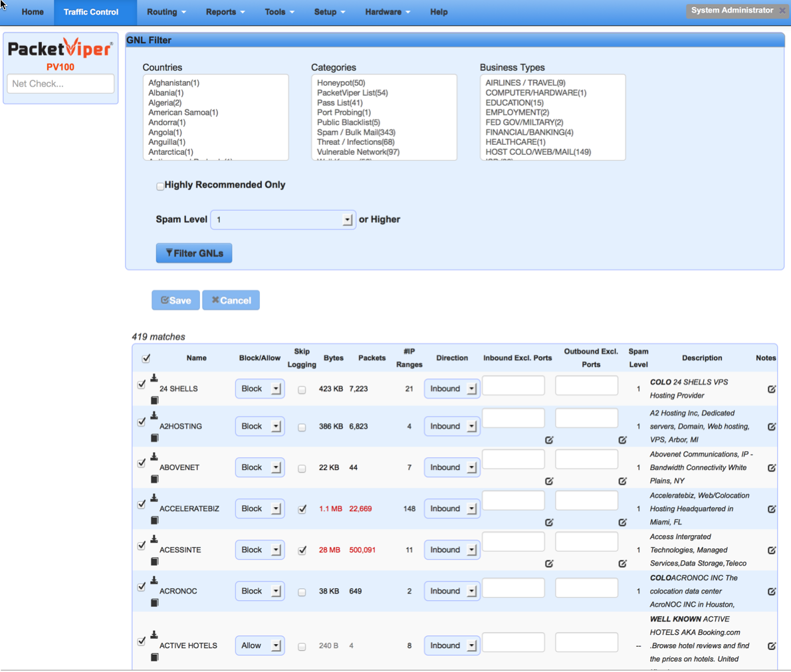
Task: Open the Setup menu
Action: coord(330,12)
